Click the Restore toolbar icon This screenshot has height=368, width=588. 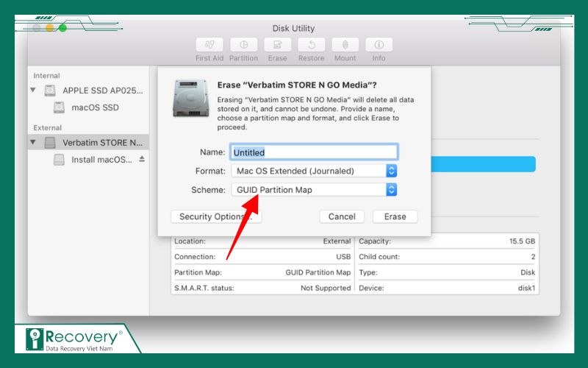311,45
